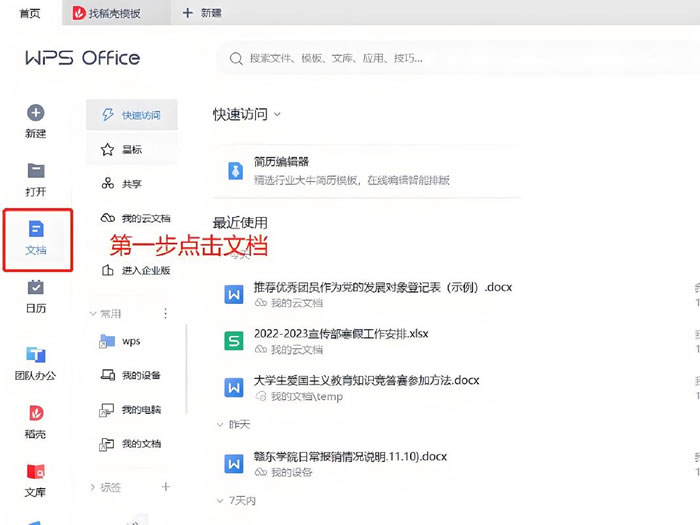Open 大学生爱国主义教育知识竞答赛参加方法.docx file
The height and width of the screenshot is (525, 700).
366,380
